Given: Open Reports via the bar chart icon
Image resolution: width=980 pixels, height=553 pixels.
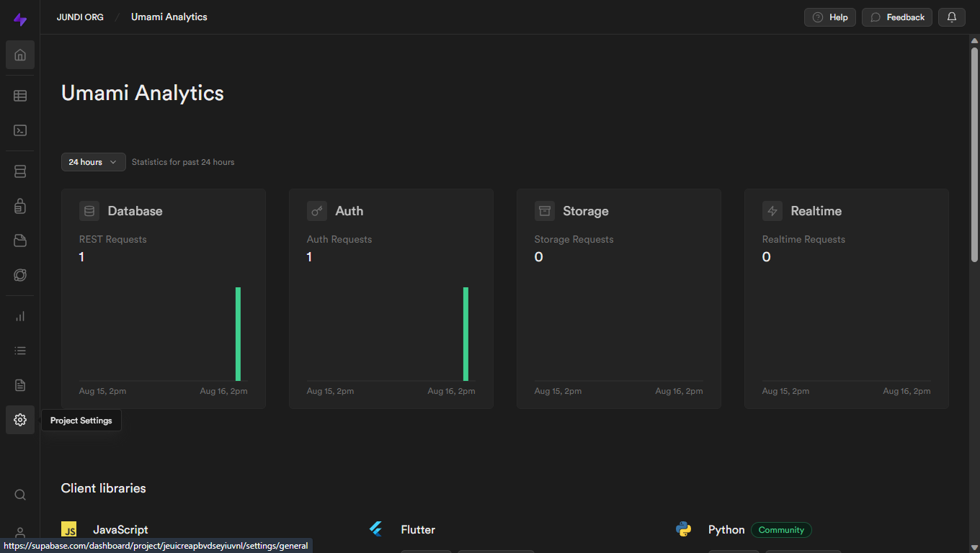Looking at the screenshot, I should pos(20,316).
